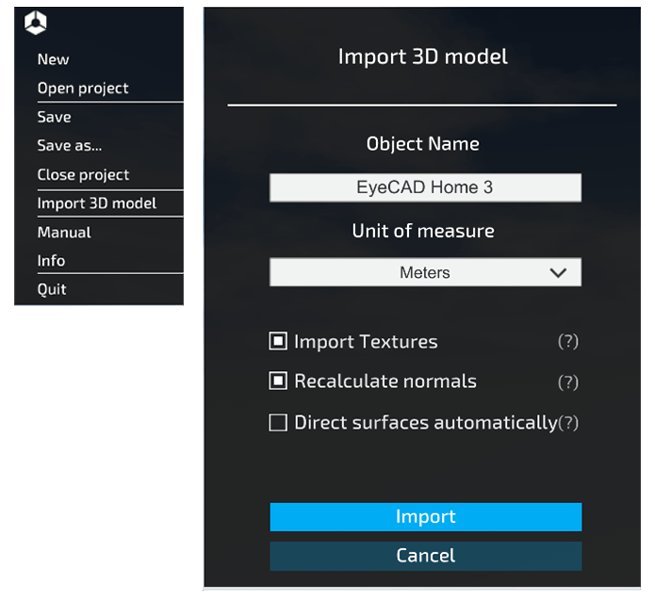Screen dimensions: 655x600
Task: Choose Open project menu entry
Action: pyautogui.click(x=83, y=88)
